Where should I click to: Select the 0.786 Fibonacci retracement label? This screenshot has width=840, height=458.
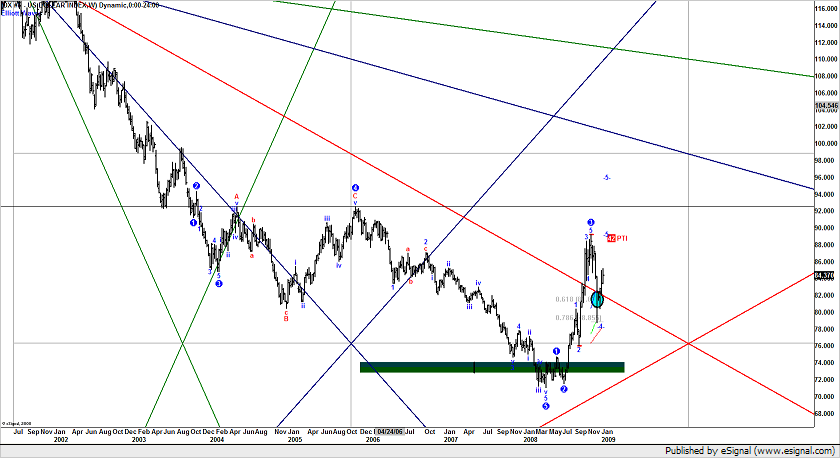coord(567,318)
